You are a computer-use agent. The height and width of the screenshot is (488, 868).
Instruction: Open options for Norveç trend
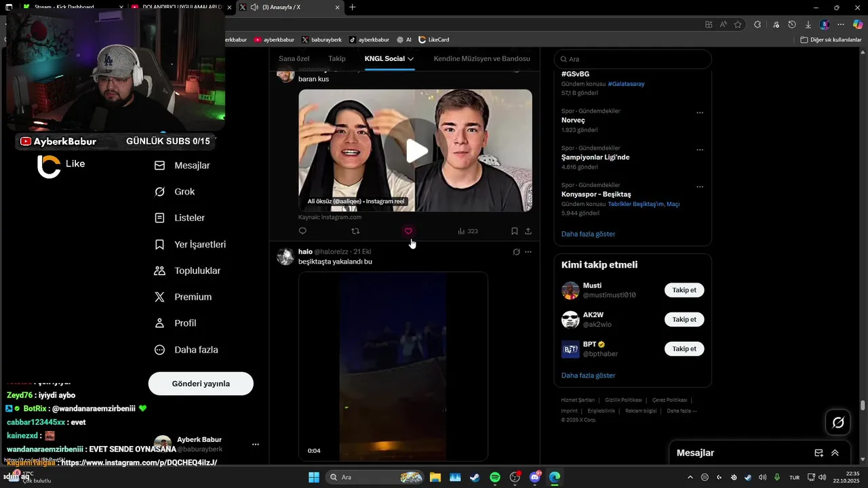pyautogui.click(x=700, y=113)
